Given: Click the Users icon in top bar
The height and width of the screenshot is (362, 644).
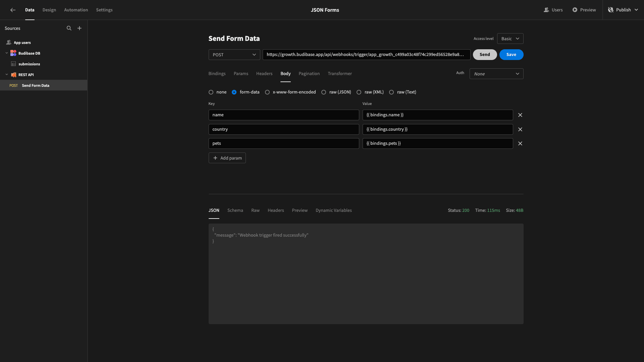Looking at the screenshot, I should point(546,10).
